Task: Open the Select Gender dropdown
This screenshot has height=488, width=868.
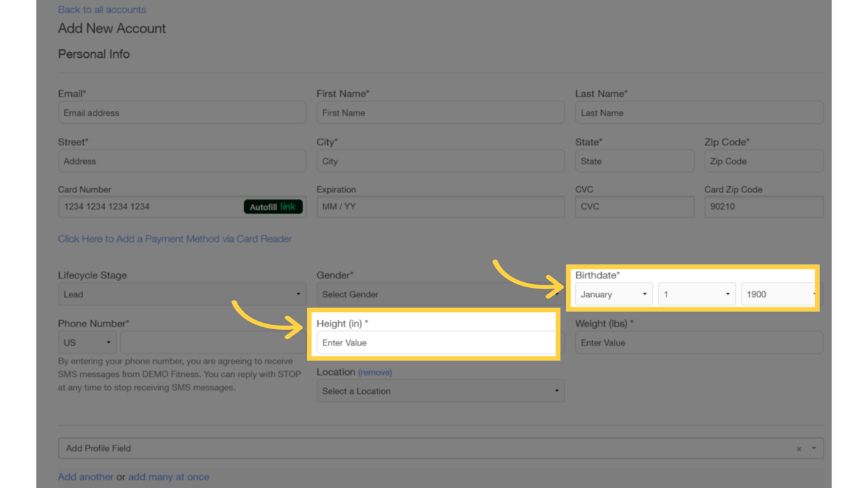Action: pyautogui.click(x=440, y=294)
